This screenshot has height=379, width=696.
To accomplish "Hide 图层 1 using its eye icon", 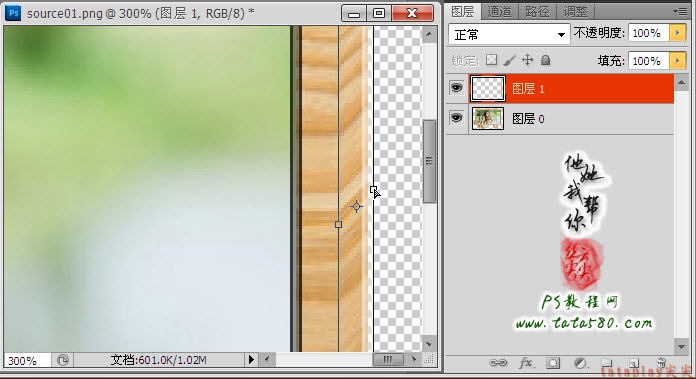I will click(x=456, y=88).
